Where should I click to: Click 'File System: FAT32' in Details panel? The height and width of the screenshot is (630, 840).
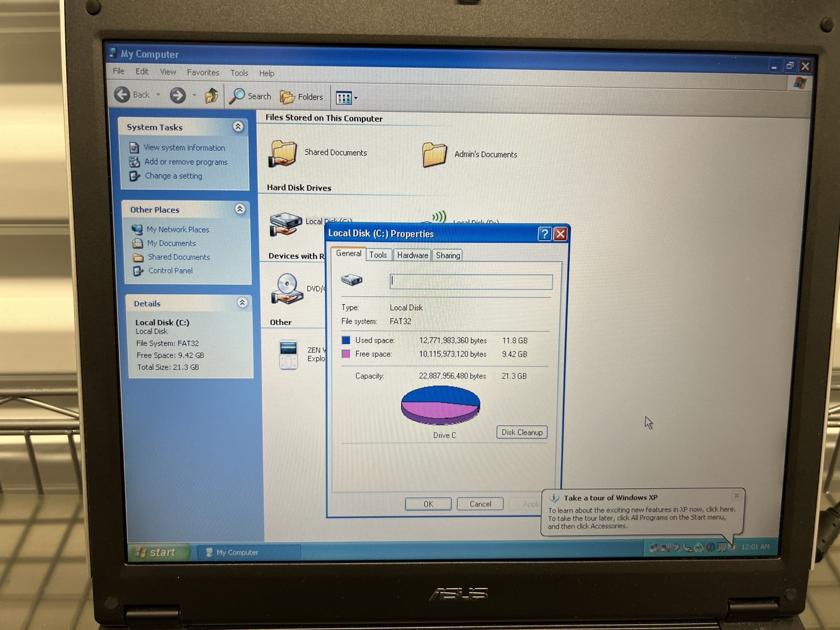tap(167, 343)
